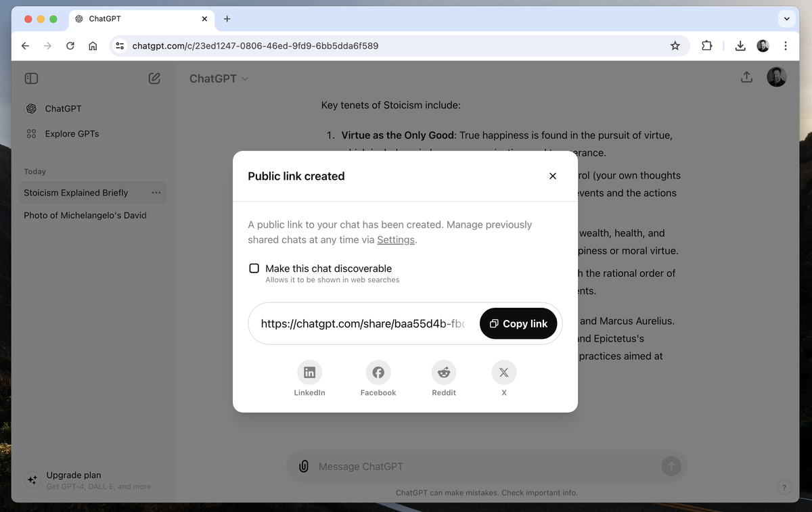This screenshot has width=812, height=512.
Task: Open the share panel via the upload icon
Action: point(746,77)
